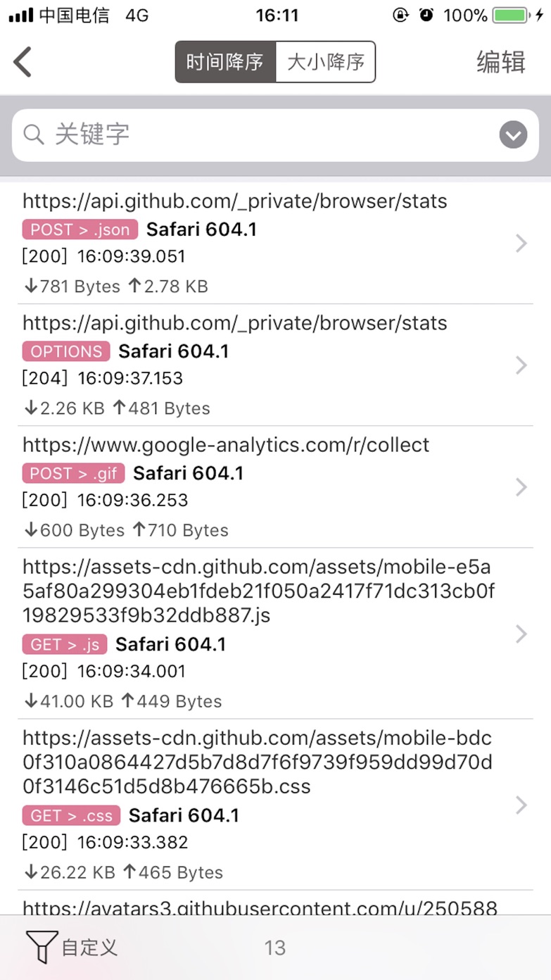Image resolution: width=551 pixels, height=980 pixels.
Task: Expand the search options dropdown arrow
Action: click(x=513, y=134)
